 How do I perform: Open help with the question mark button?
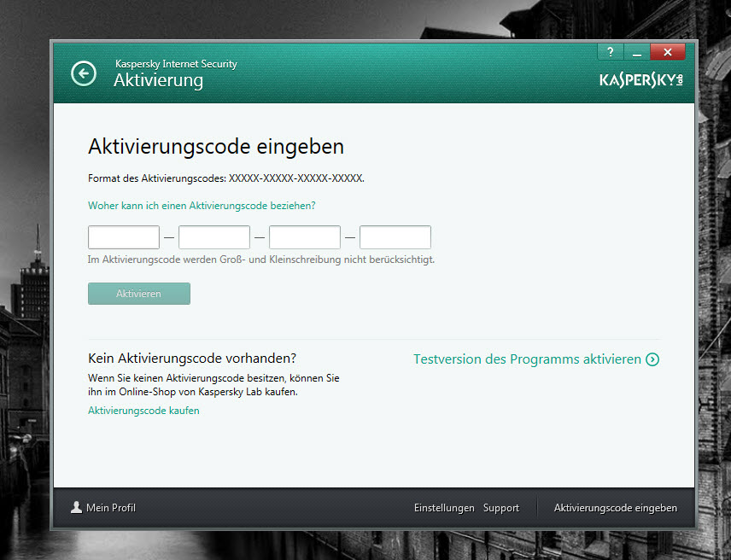click(611, 52)
